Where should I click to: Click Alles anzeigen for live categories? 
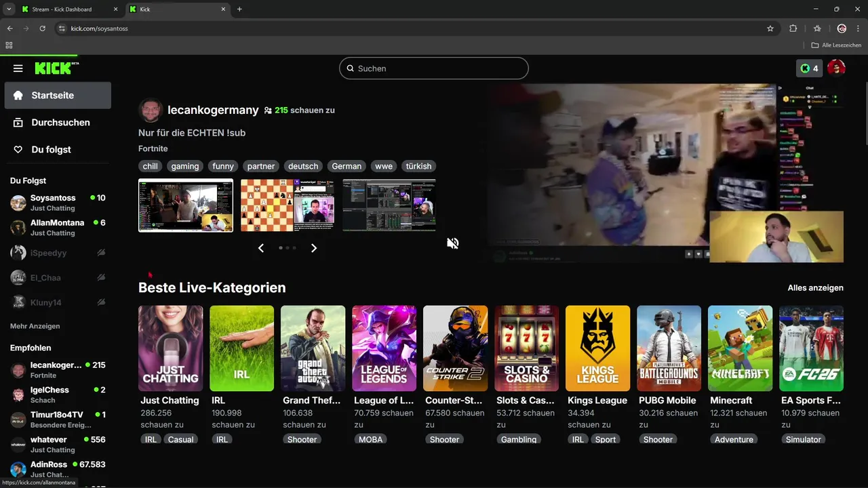click(x=816, y=288)
